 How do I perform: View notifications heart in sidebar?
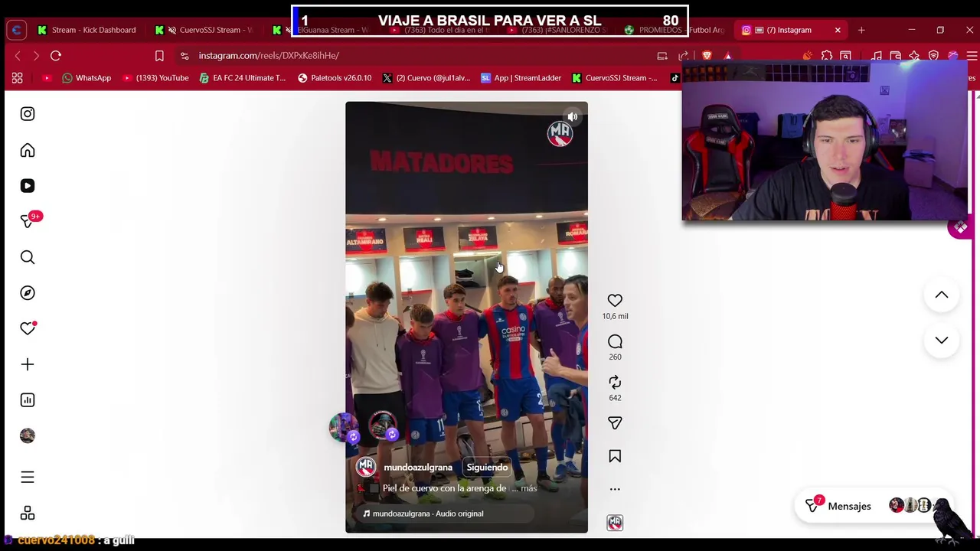click(28, 328)
